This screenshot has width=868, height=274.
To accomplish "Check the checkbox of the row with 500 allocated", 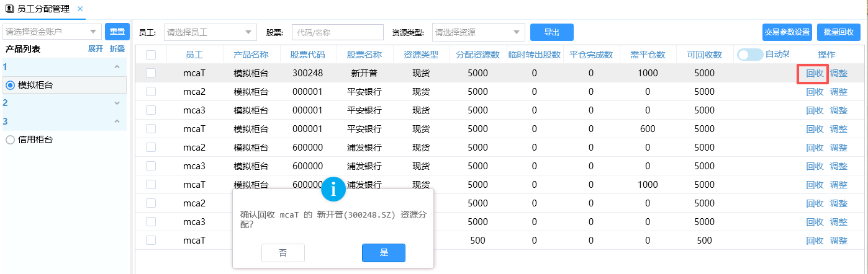I will point(151,241).
